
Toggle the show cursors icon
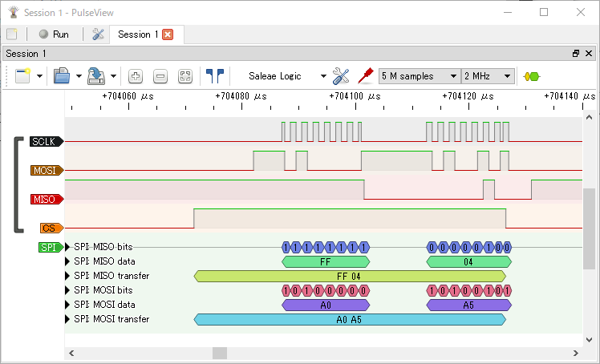(x=214, y=76)
